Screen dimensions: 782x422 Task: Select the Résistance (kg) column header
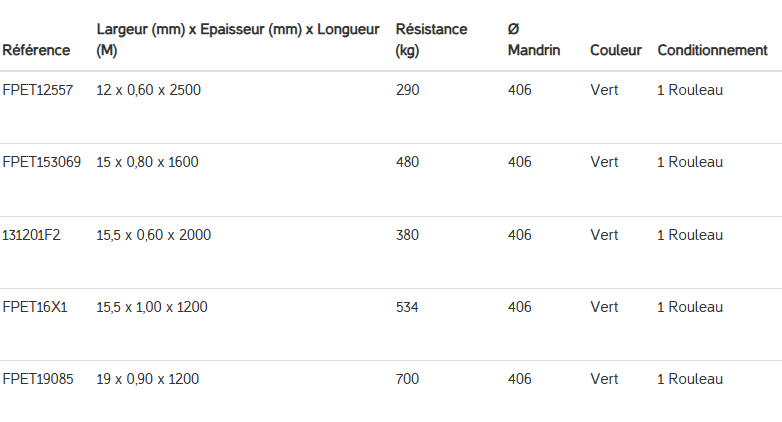431,39
